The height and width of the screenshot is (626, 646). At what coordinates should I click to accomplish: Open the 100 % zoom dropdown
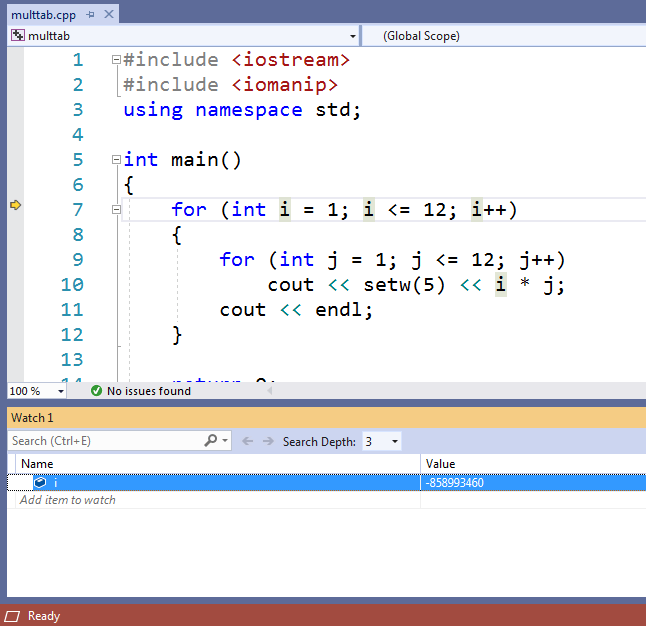(x=61, y=391)
